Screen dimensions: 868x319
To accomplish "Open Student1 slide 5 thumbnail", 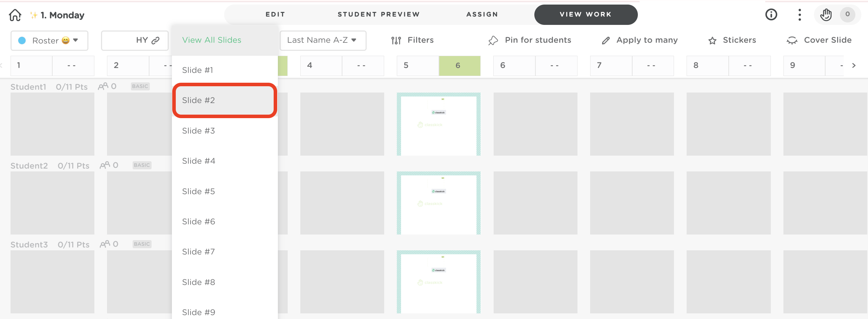I will click(439, 124).
